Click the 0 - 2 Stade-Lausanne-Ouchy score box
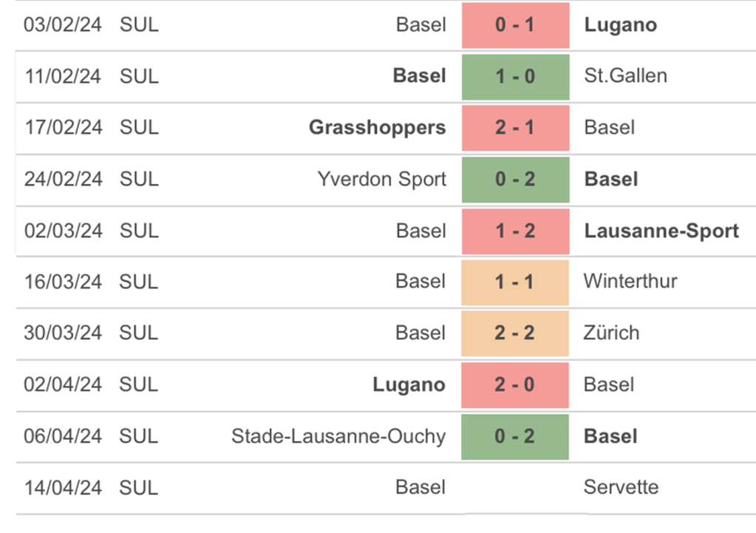This screenshot has width=756, height=533. pos(515,436)
